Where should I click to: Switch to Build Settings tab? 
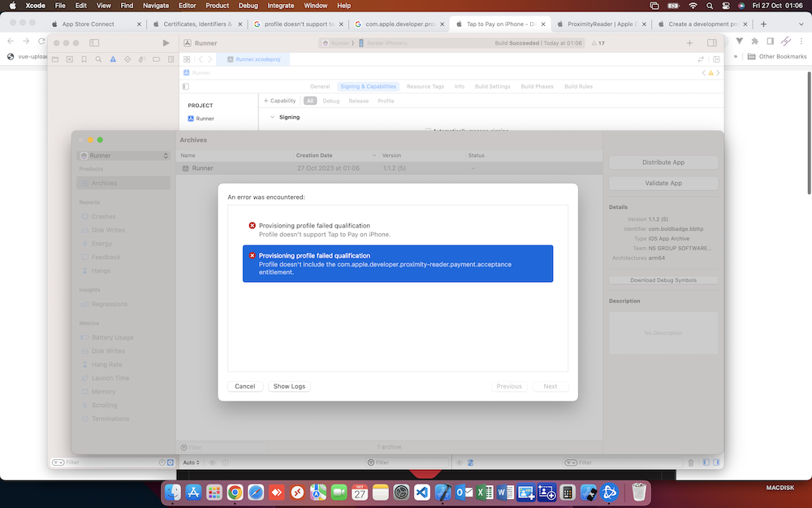[493, 87]
